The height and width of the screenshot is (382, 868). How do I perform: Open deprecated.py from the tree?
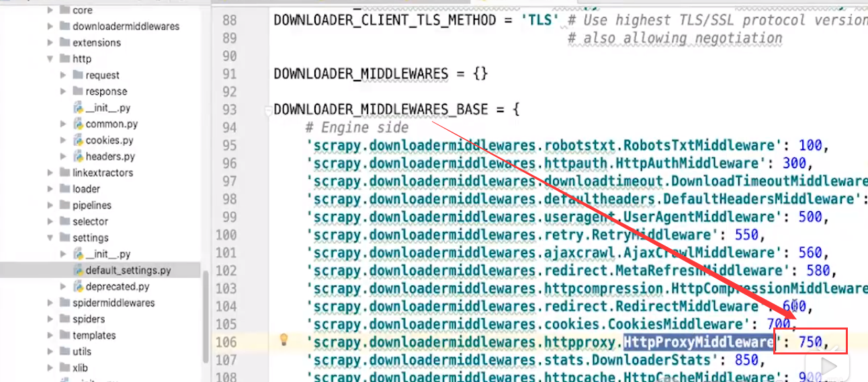[117, 286]
